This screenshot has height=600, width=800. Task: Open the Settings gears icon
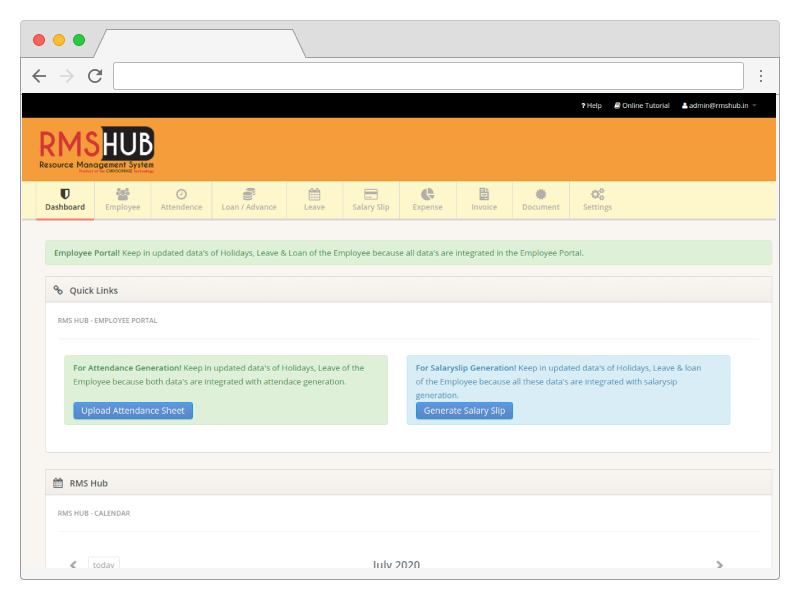pos(597,194)
